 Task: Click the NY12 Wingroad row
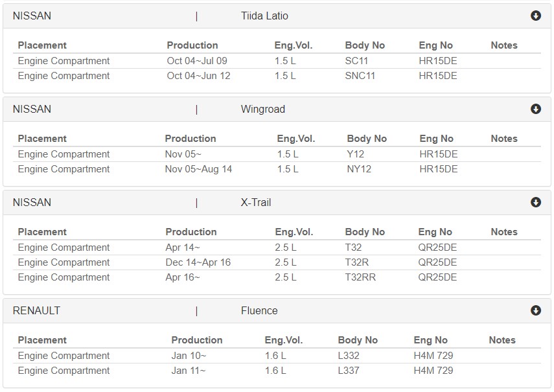pos(277,169)
